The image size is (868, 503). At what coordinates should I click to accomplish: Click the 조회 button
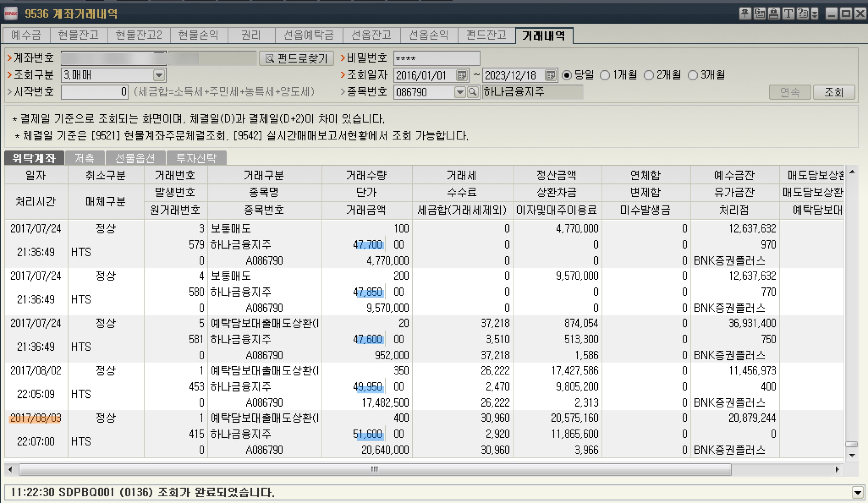tap(834, 92)
